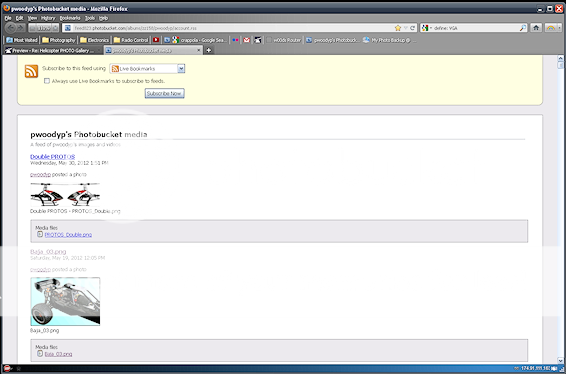Click the Subscribe Now button
Image resolution: width=566 pixels, height=374 pixels.
(x=165, y=93)
